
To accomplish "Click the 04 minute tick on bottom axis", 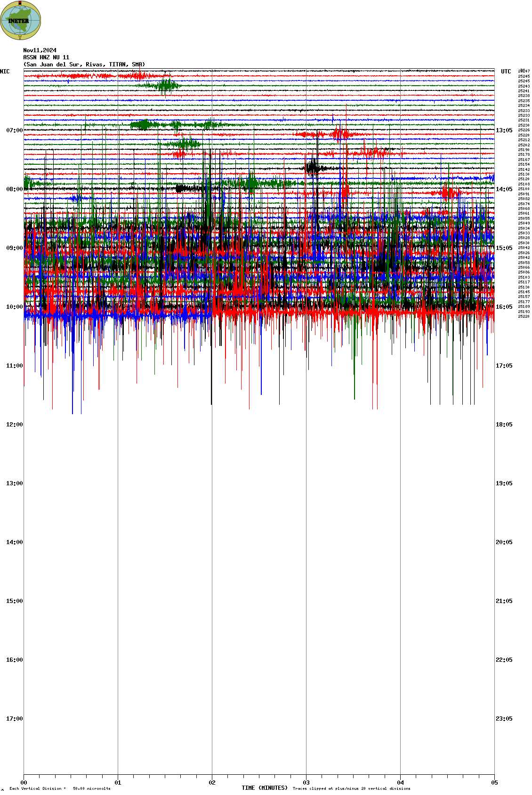I will point(400,783).
